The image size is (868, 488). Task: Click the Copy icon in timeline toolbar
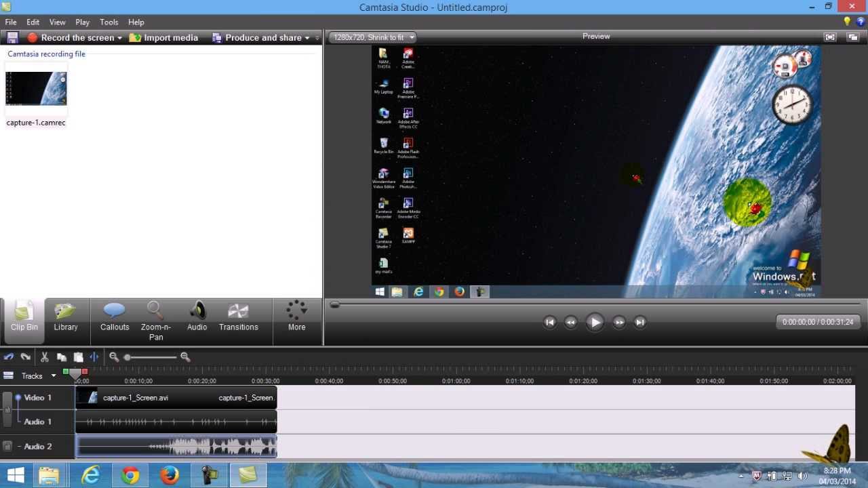pyautogui.click(x=62, y=357)
